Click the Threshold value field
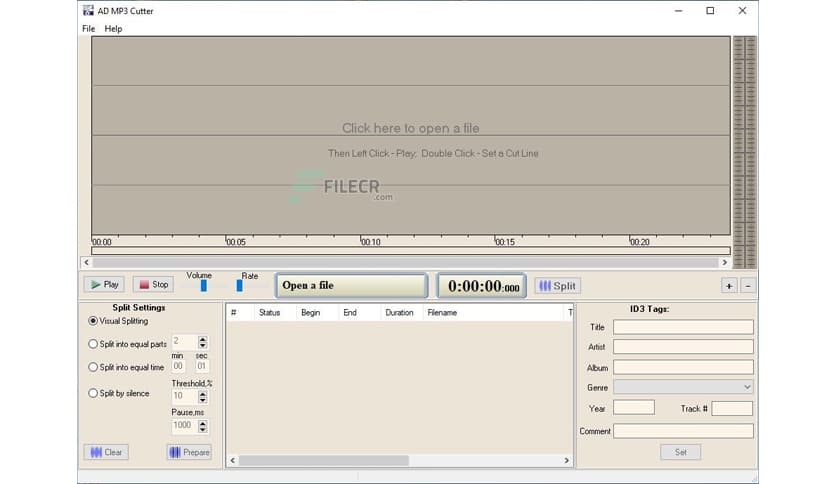 click(x=184, y=397)
